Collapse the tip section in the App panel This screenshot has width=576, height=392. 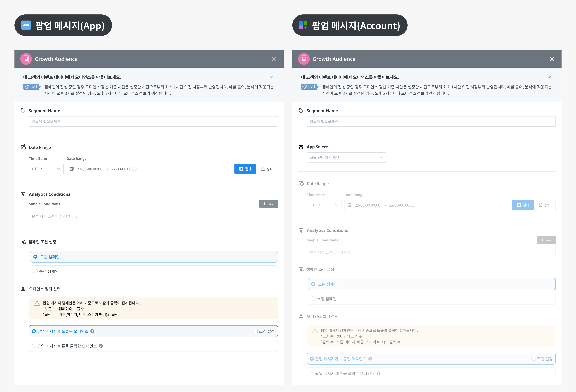[272, 77]
